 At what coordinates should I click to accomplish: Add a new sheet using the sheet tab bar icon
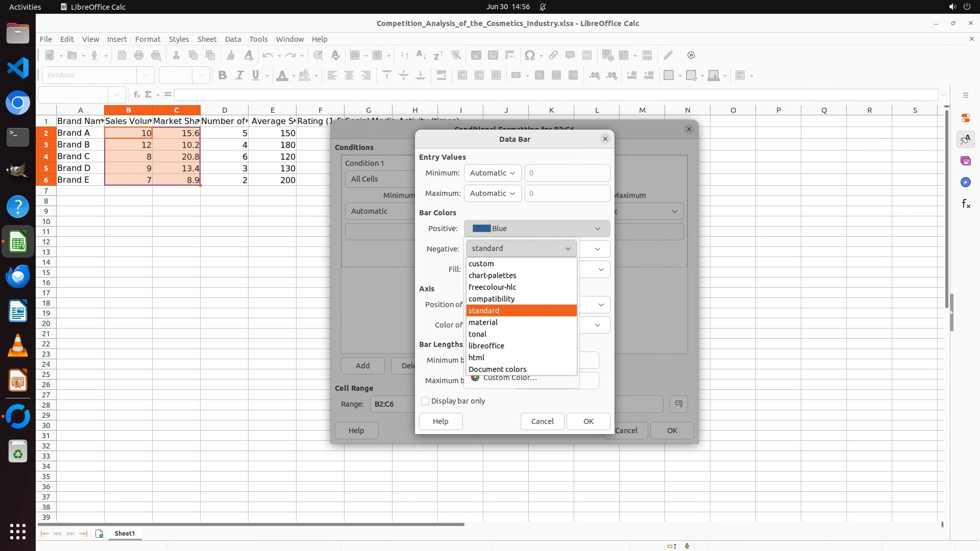(99, 534)
